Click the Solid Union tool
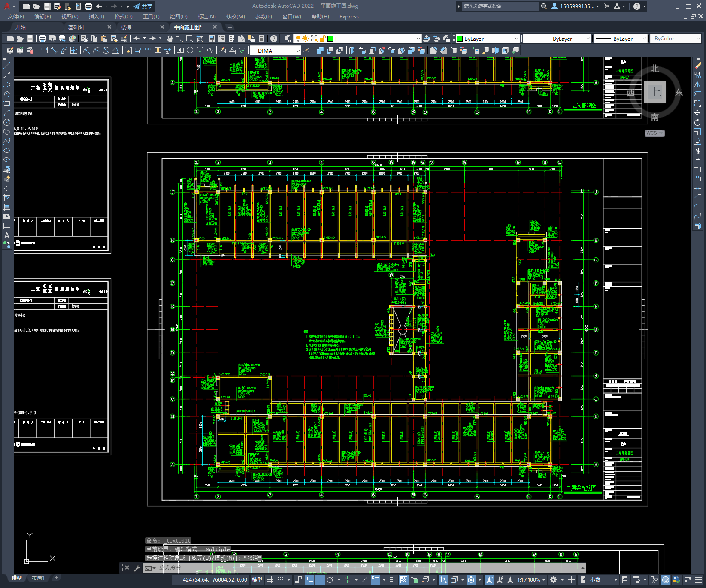Viewport: 706px width, 588px height. (320, 51)
